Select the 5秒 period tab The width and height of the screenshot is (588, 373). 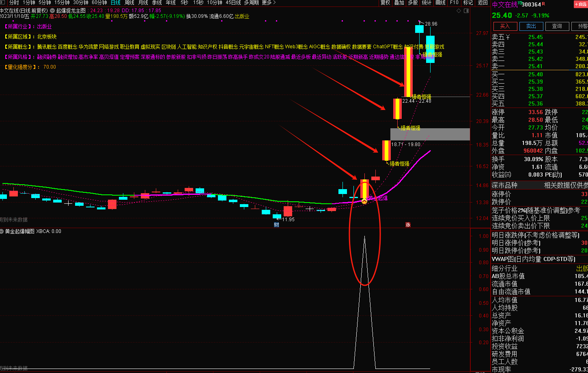(185, 2)
